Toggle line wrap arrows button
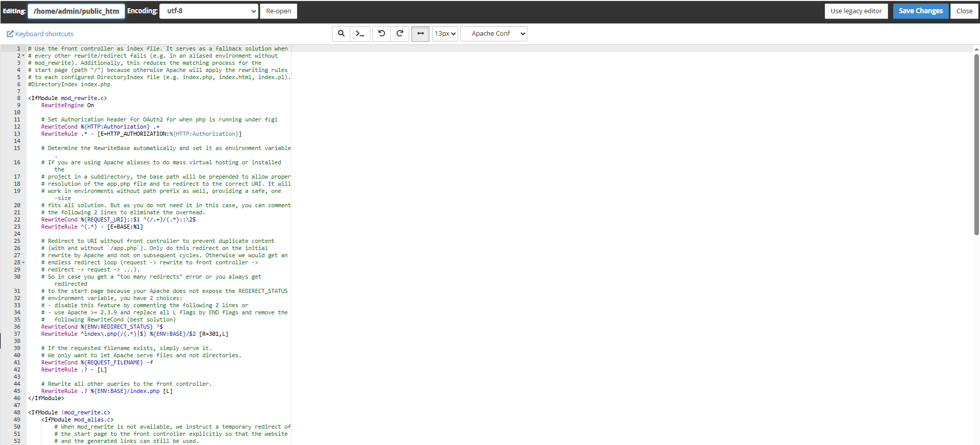The width and height of the screenshot is (980, 445). [x=420, y=34]
